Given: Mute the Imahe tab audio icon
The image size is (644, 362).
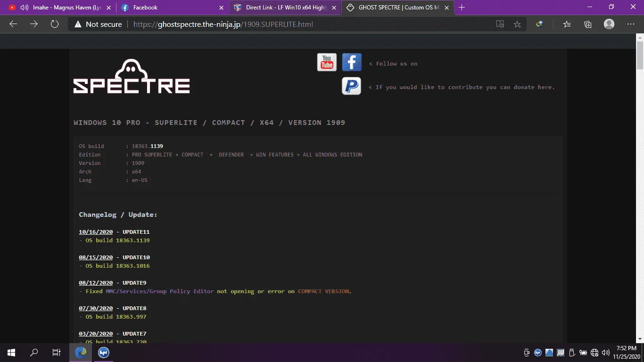Looking at the screenshot, I should pyautogui.click(x=25, y=8).
